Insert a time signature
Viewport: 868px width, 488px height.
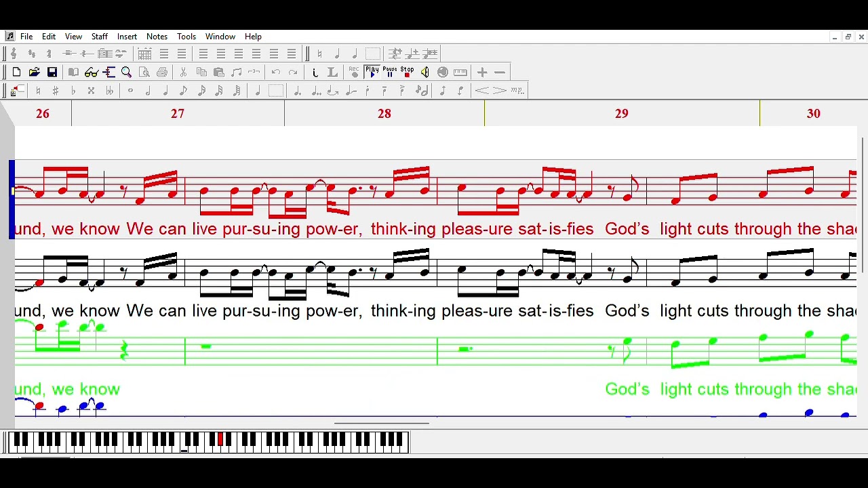coord(49,54)
